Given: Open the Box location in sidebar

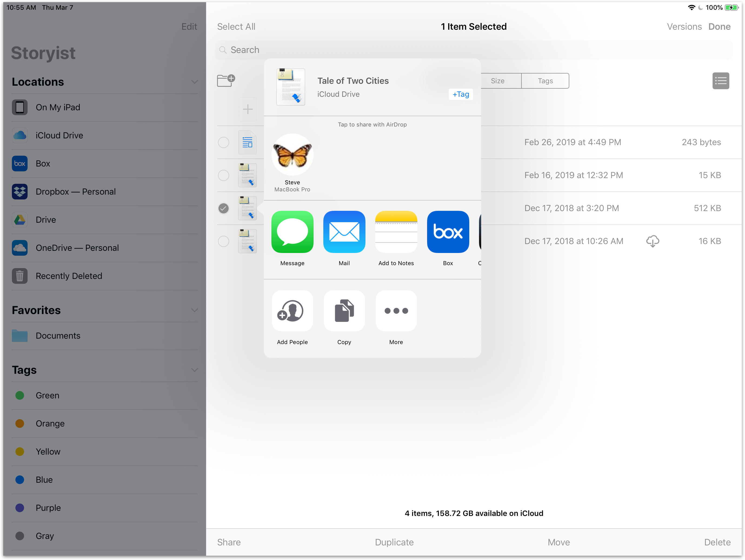Looking at the screenshot, I should [x=104, y=164].
